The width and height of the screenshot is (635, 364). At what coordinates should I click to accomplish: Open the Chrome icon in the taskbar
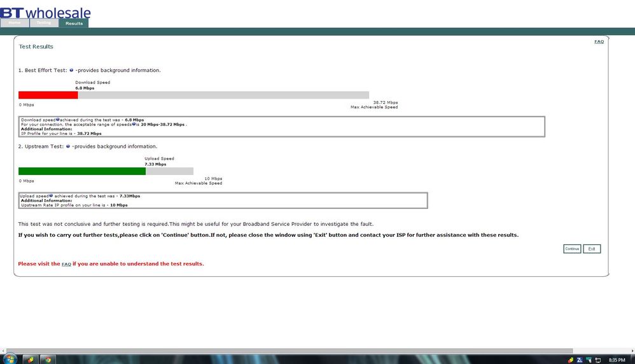[48, 359]
